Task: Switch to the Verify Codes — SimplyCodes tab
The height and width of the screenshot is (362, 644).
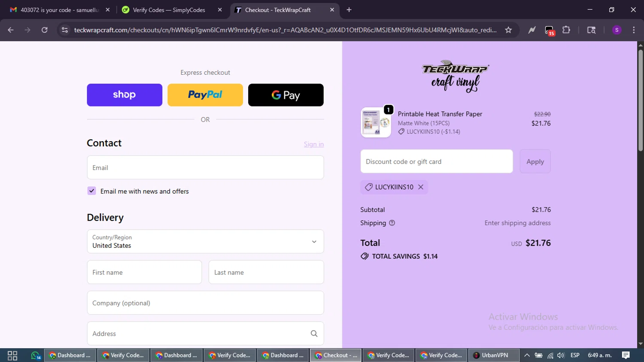Action: [169, 10]
